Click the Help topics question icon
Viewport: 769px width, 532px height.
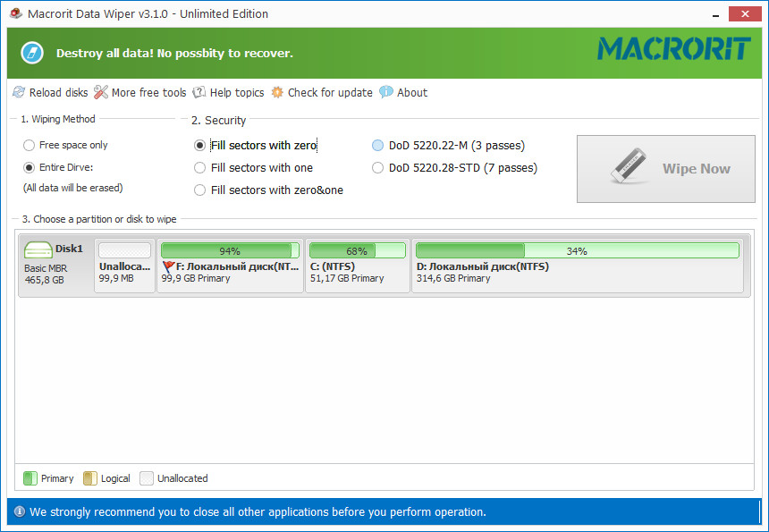point(199,92)
